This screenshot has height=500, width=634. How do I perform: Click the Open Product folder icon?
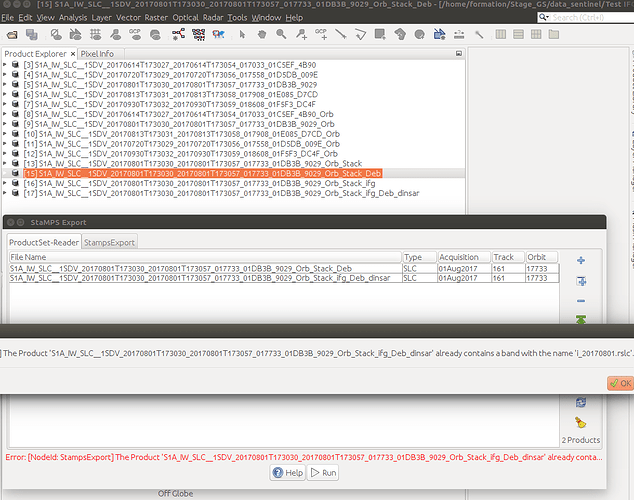click(12, 35)
